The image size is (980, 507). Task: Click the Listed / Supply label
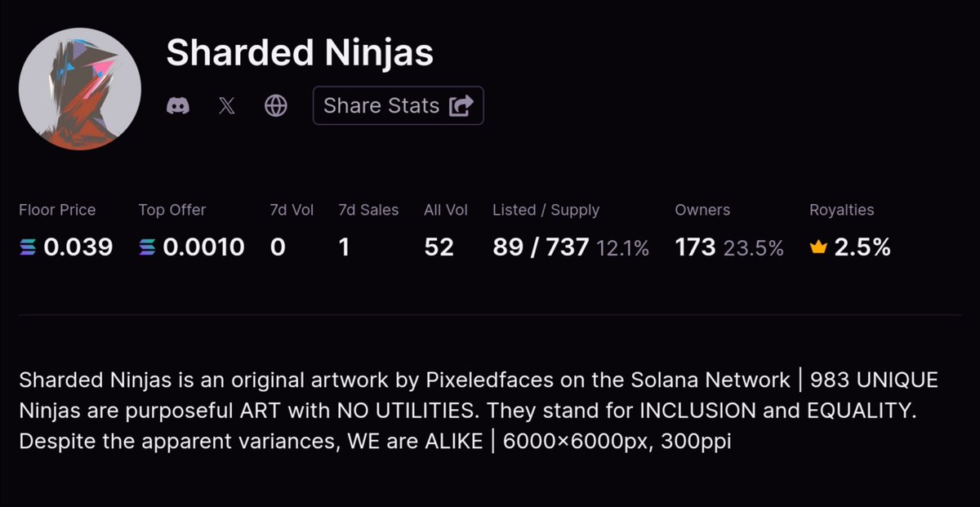click(x=546, y=210)
